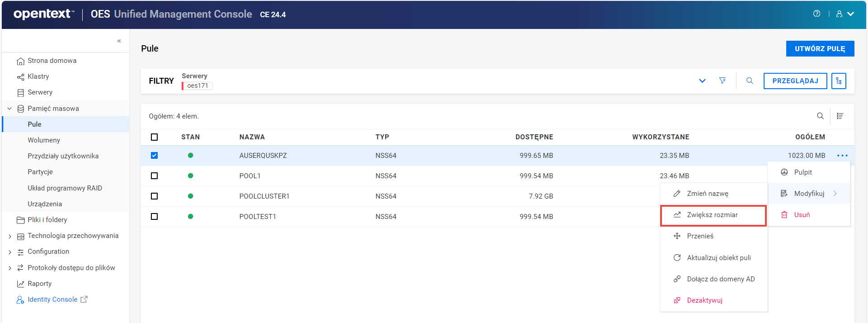Expand the filters chevron dropdown
Viewport: 868px width, 323px height.
pyautogui.click(x=702, y=81)
